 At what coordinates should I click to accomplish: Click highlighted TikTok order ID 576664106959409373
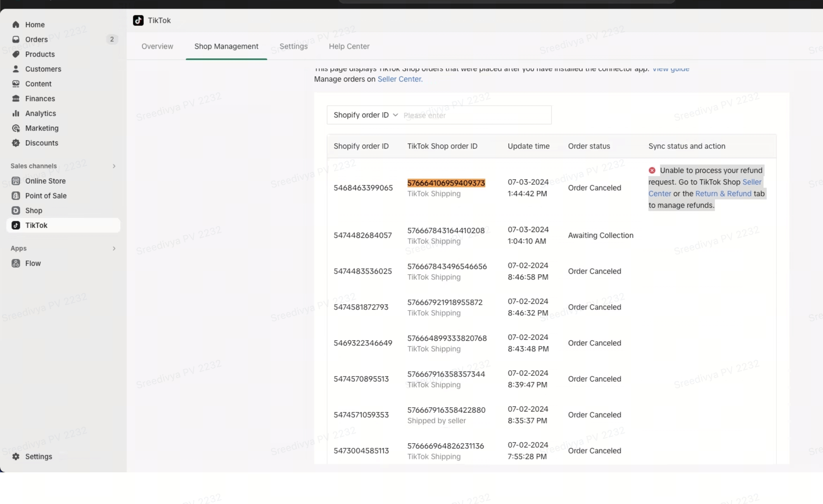pos(446,183)
